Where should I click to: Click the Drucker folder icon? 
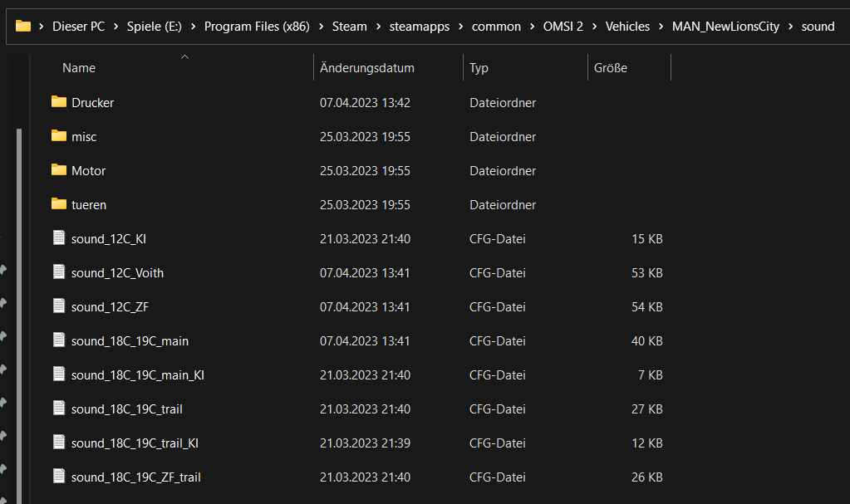[58, 102]
